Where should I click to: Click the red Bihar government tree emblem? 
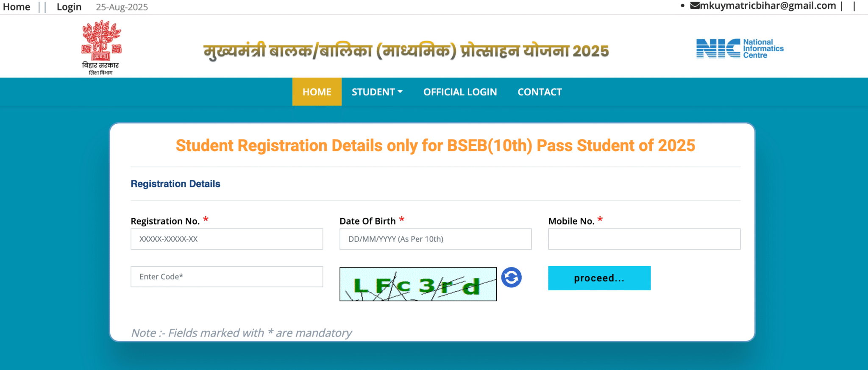click(100, 40)
